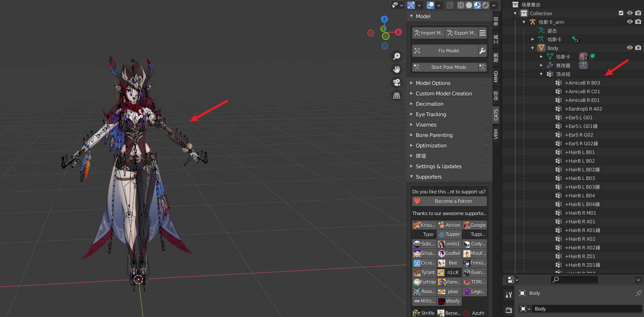Viewport: 644px width, 317px height.
Task: Click the hamburger icon next to Export Model
Action: [x=482, y=33]
